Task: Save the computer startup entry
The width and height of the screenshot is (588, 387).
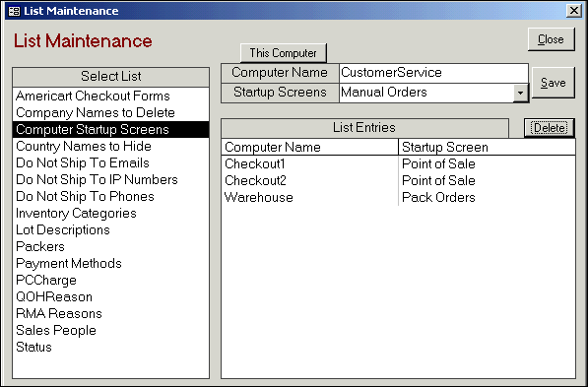Action: (554, 83)
